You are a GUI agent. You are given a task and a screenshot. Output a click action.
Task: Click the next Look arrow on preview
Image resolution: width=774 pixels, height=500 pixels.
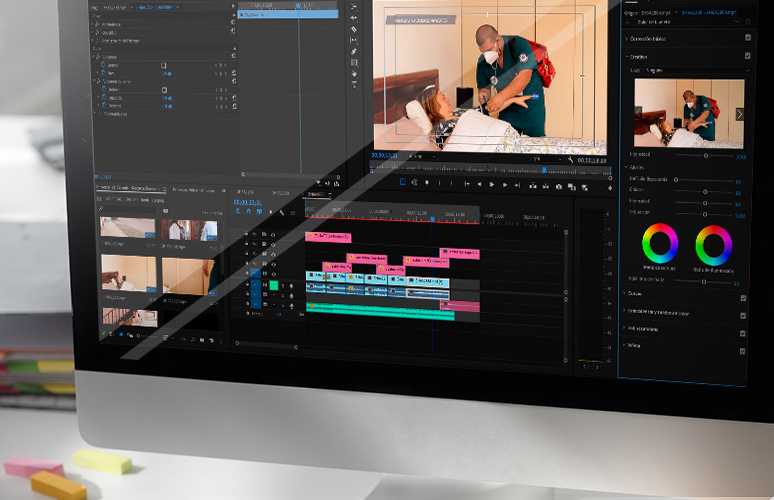point(739,114)
